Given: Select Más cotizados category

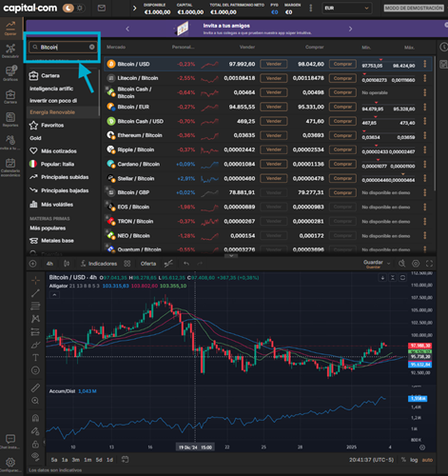Looking at the screenshot, I should (53, 151).
